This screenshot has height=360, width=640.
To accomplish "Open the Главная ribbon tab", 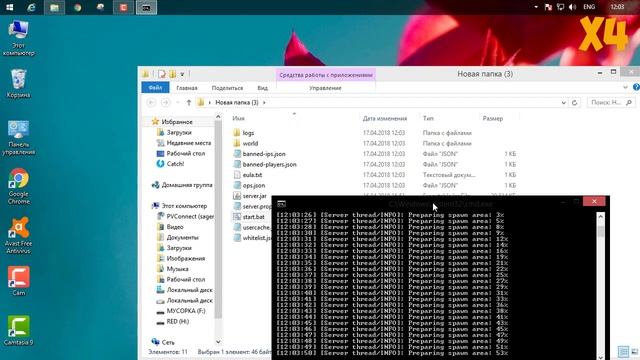I will (187, 88).
